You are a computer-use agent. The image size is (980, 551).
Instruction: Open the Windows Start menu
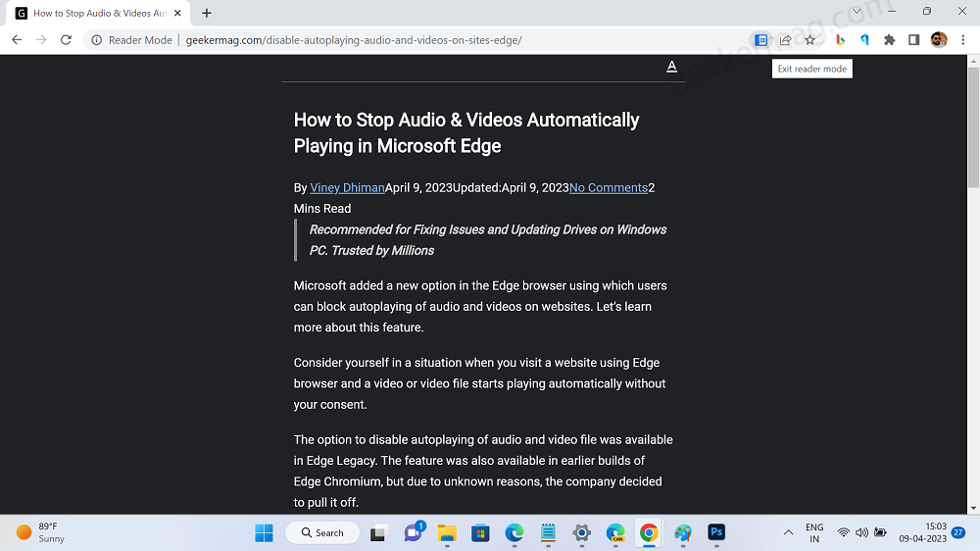pyautogui.click(x=264, y=533)
